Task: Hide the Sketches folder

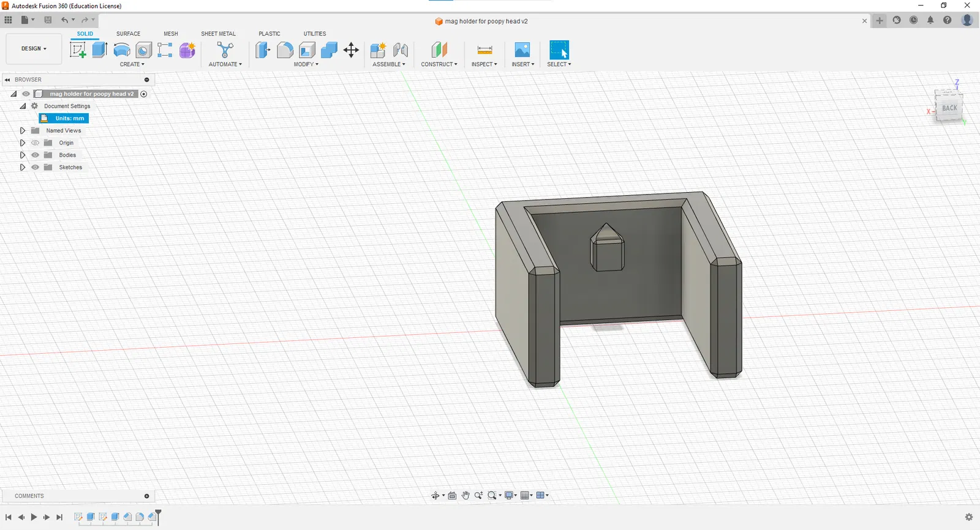Action: (x=35, y=167)
